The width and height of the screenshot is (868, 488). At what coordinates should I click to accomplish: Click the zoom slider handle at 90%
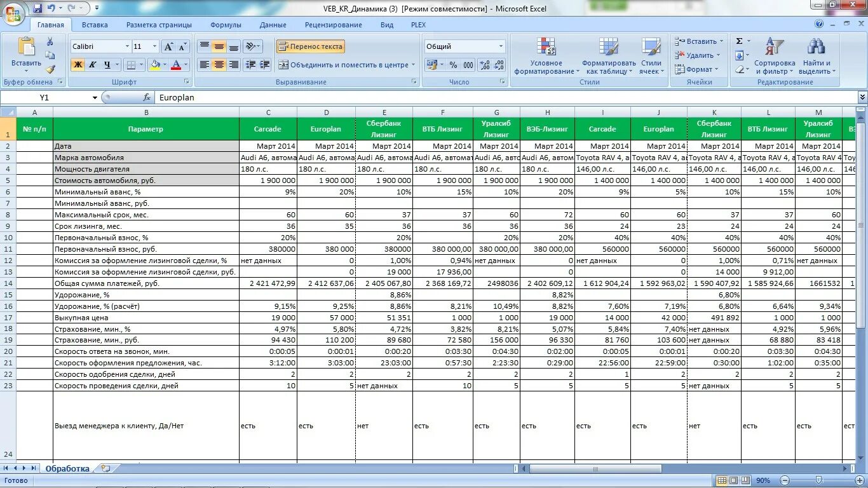(x=818, y=480)
